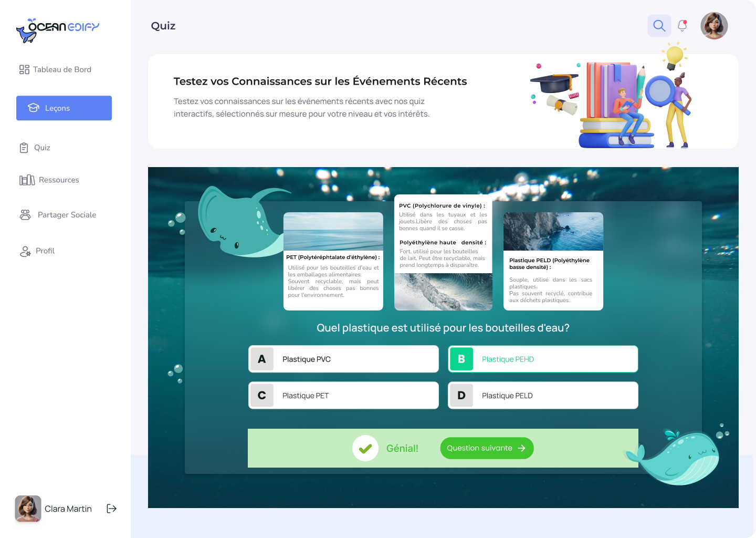The width and height of the screenshot is (756, 538).
Task: Click the stingray mascot illustration
Action: point(241,222)
